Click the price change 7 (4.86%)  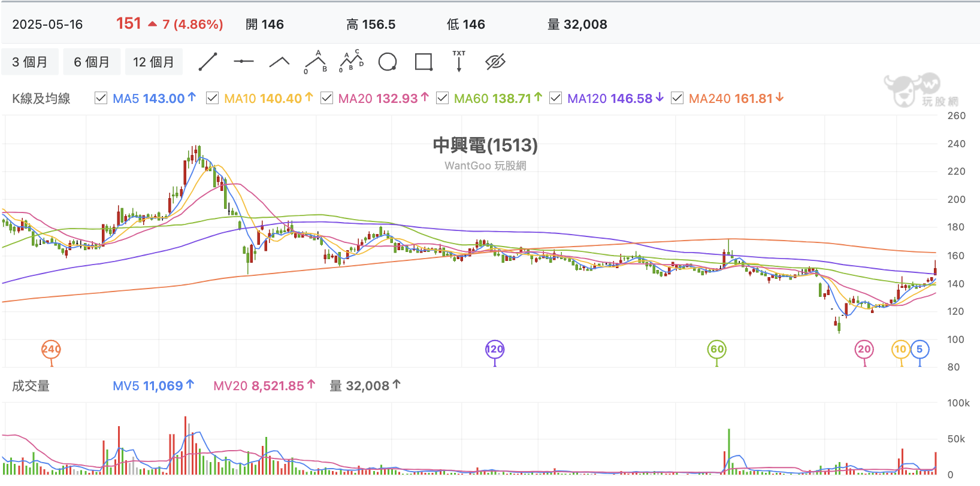(x=192, y=25)
